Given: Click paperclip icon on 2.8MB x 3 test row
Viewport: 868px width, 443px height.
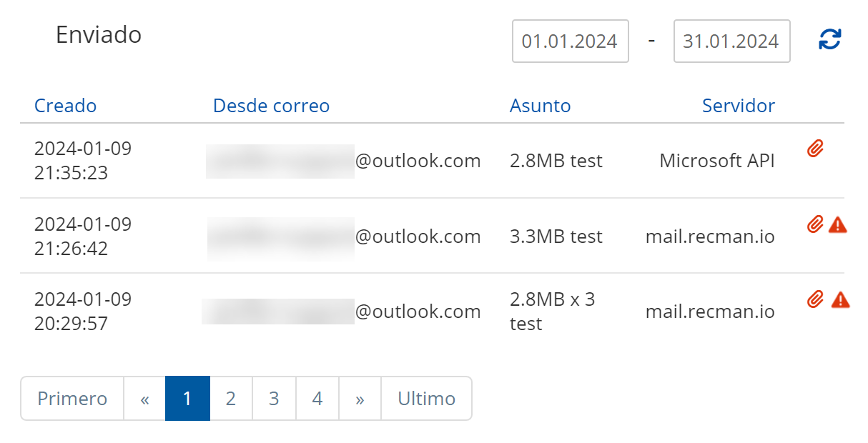Looking at the screenshot, I should [x=815, y=299].
